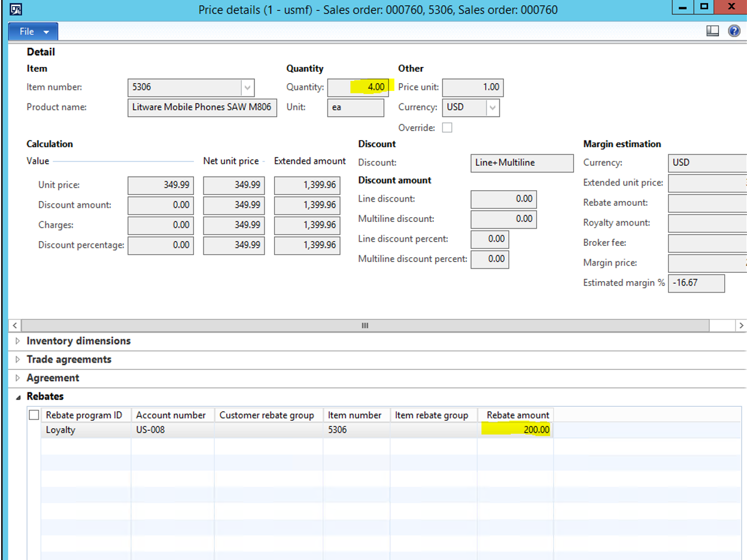Click the view layout icon beside help
This screenshot has height=560, width=747.
[x=712, y=31]
